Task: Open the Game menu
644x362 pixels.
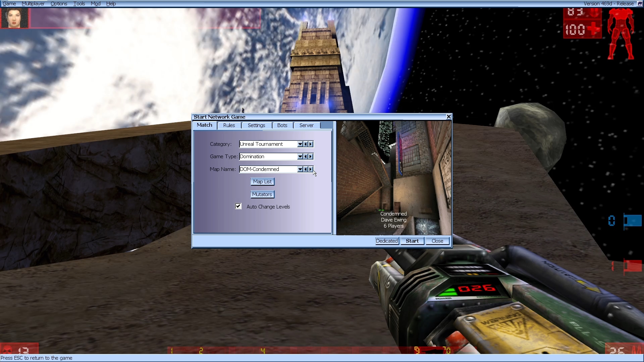Action: click(x=9, y=4)
